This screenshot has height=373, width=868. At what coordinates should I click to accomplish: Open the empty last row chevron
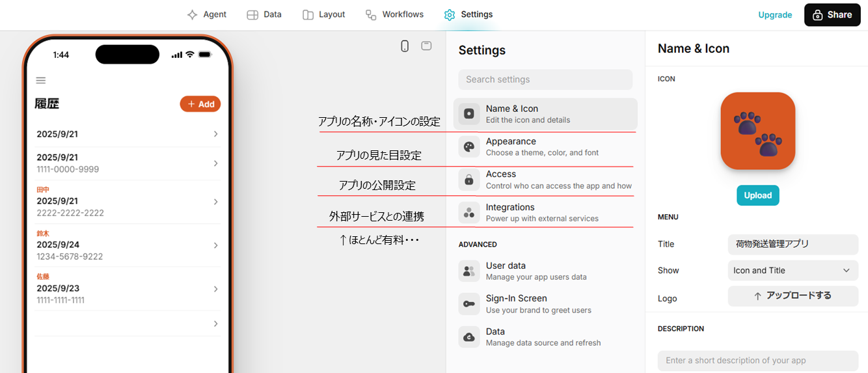pyautogui.click(x=215, y=324)
